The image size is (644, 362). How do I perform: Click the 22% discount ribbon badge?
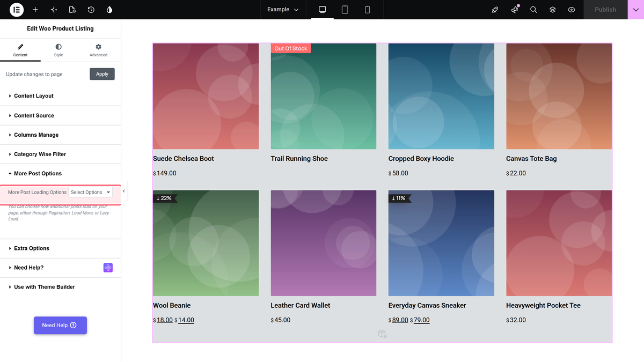[x=164, y=198]
